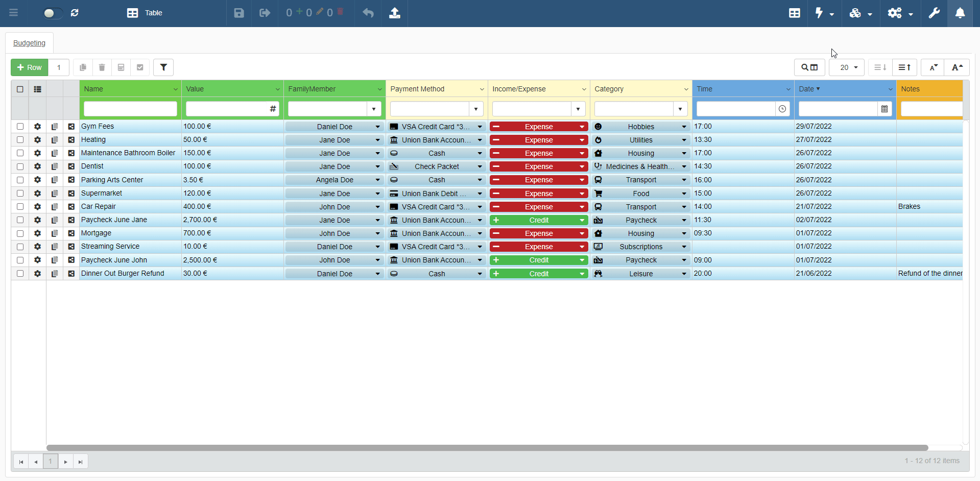Click the undo arrow icon
The width and height of the screenshot is (980, 481).
click(368, 13)
